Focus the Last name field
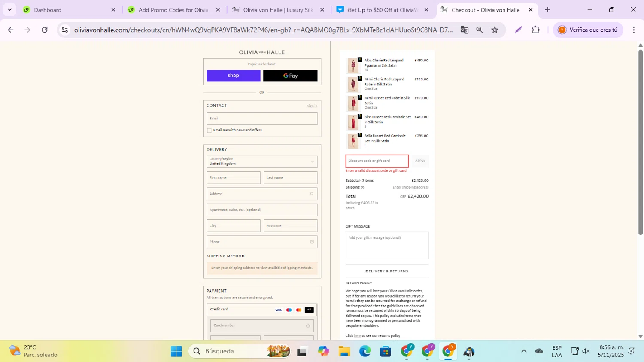 pos(291,178)
